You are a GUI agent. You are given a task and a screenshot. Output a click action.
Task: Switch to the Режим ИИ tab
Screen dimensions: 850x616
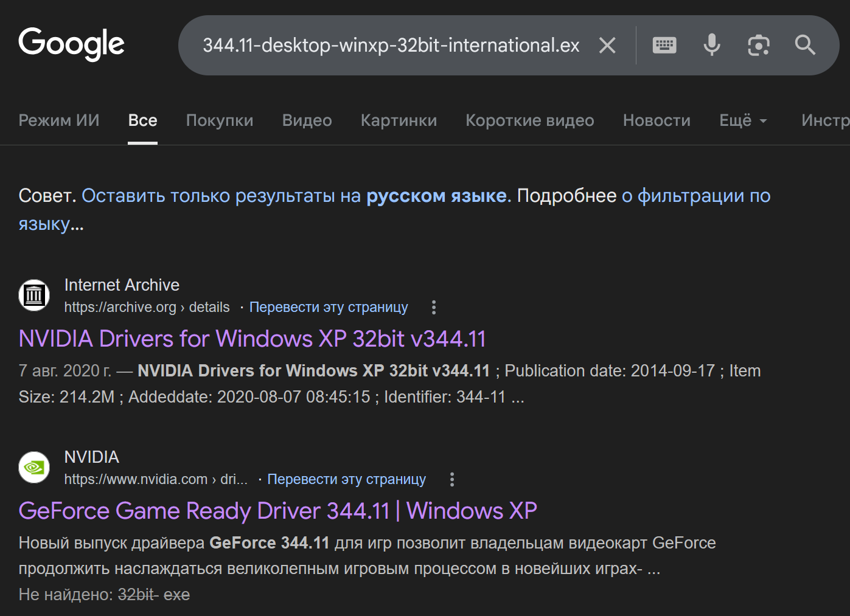(59, 120)
